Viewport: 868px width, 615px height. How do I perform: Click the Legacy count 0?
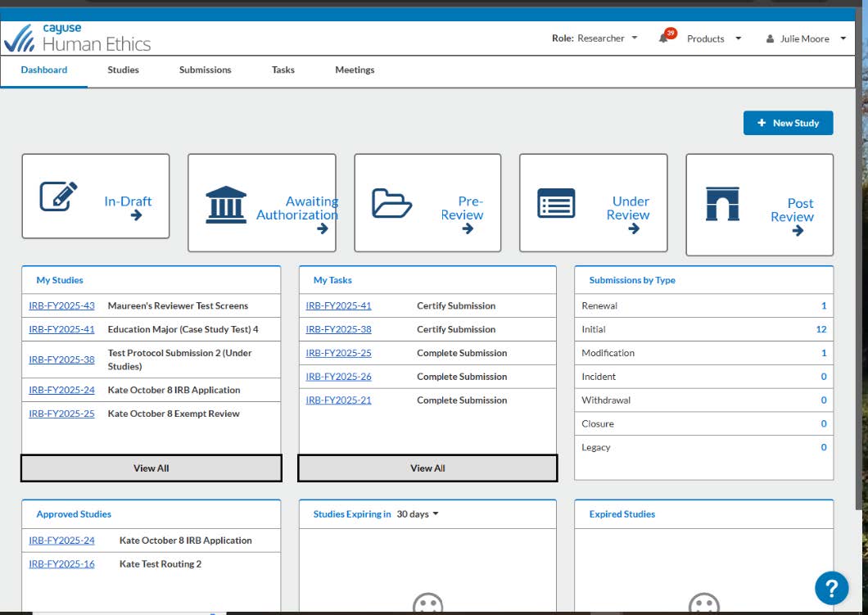pyautogui.click(x=824, y=447)
